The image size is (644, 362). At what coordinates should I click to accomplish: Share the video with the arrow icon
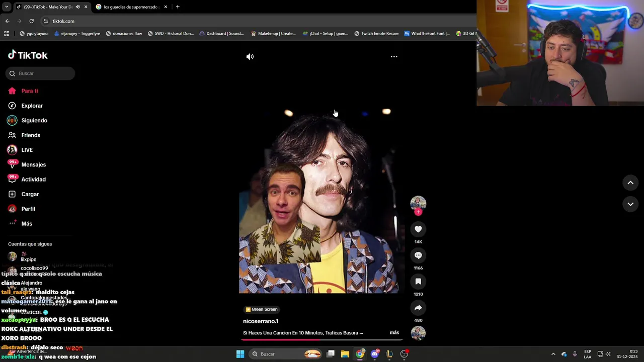click(418, 308)
